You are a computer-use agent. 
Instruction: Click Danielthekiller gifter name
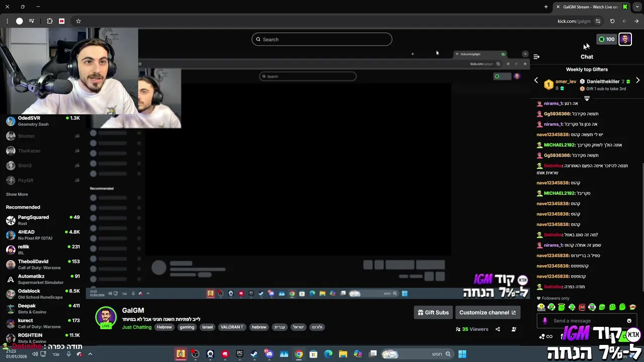[603, 81]
